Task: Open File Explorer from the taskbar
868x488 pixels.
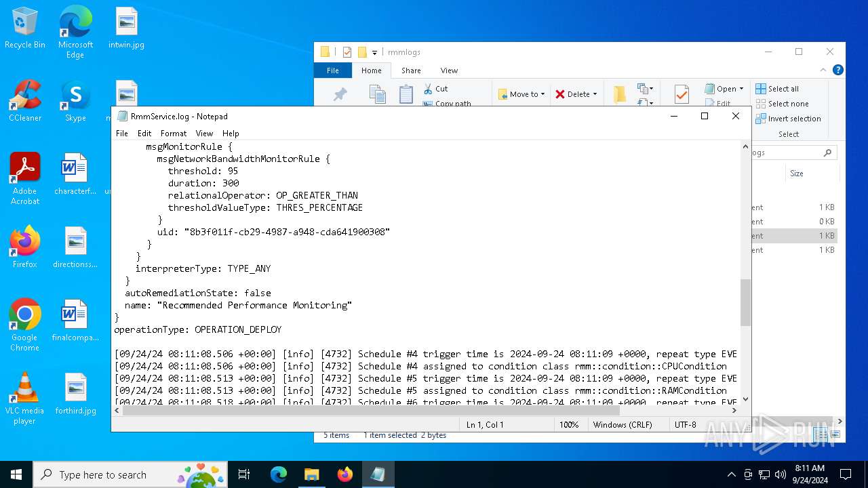Action: pyautogui.click(x=312, y=474)
